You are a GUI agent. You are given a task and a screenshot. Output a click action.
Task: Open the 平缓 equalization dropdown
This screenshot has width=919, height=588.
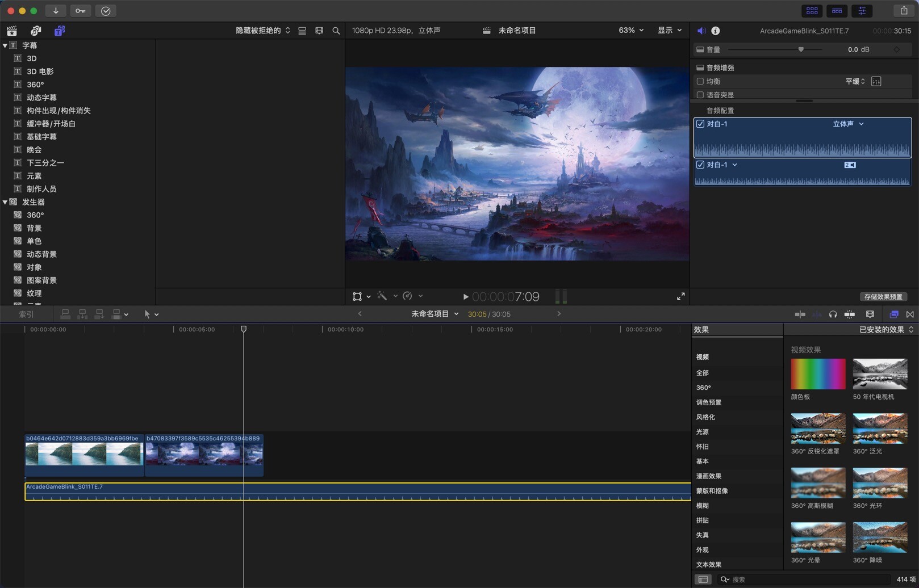coord(855,81)
